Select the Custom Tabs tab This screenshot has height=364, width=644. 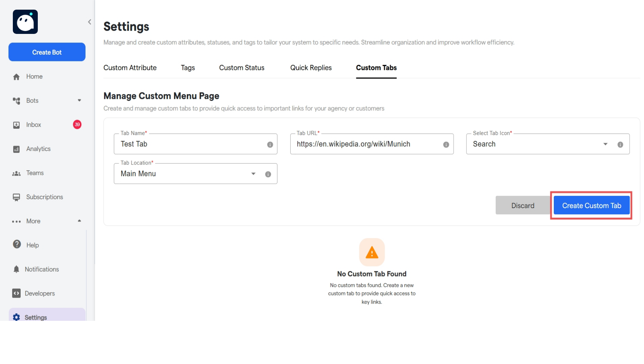(x=377, y=68)
